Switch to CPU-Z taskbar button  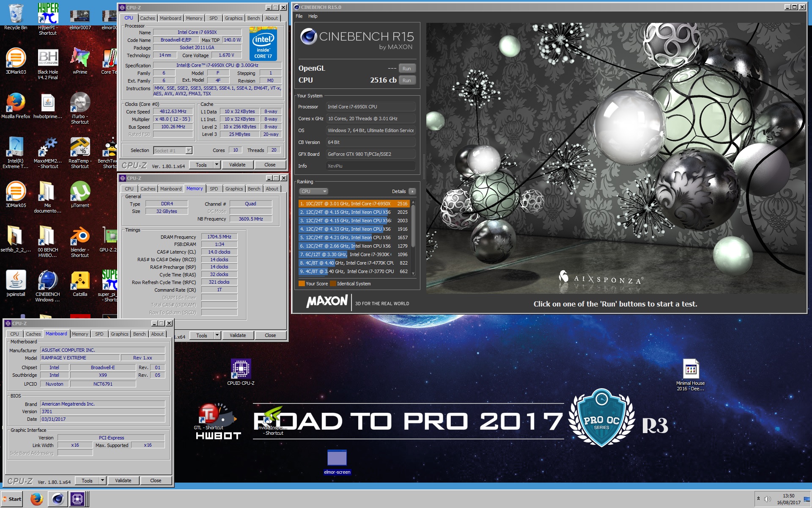(x=77, y=499)
